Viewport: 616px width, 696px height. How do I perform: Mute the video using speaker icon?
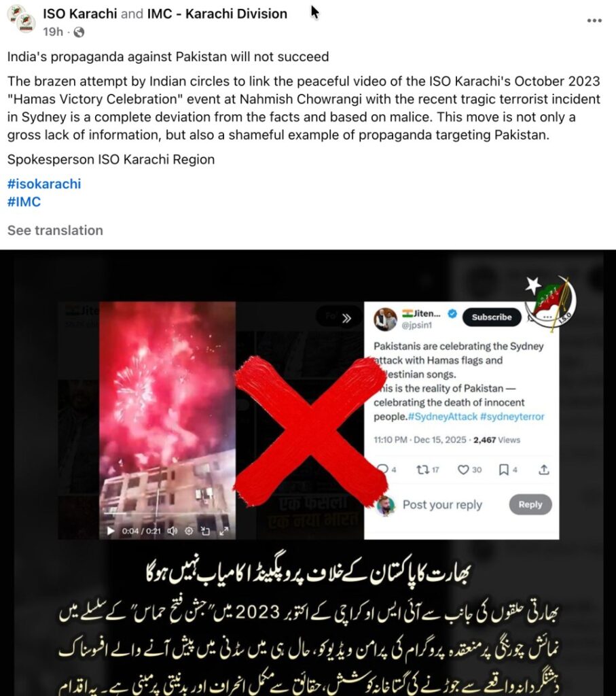coord(173,531)
